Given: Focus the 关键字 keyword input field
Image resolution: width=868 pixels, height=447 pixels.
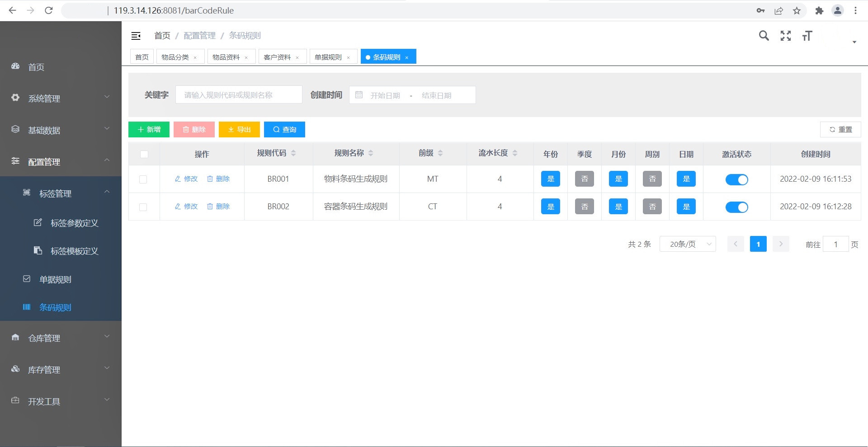Looking at the screenshot, I should tap(239, 95).
